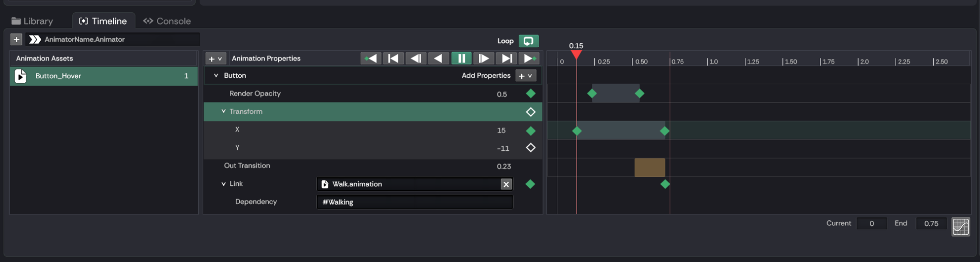The image size is (980, 262).
Task: Jump to the next keyframe
Action: (529, 58)
